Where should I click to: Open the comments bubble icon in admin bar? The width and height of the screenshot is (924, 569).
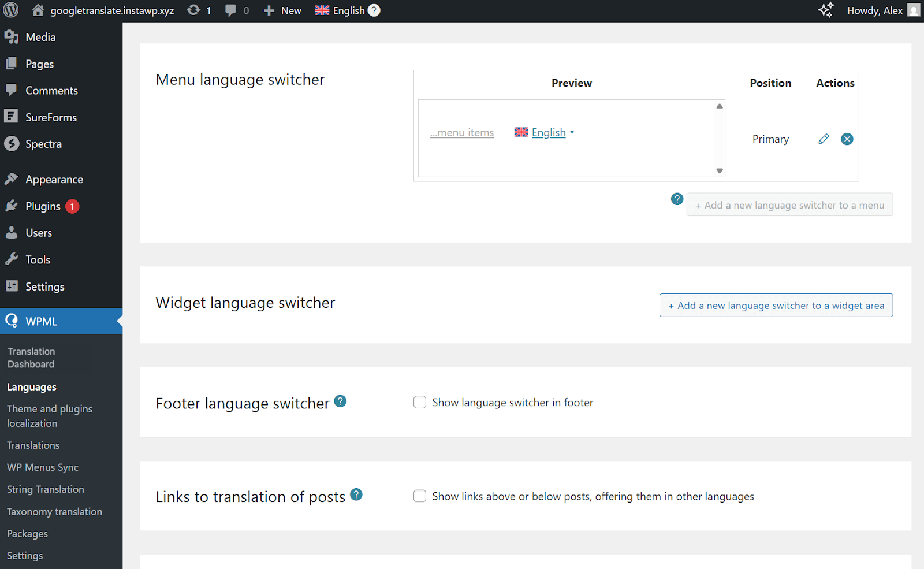point(230,10)
